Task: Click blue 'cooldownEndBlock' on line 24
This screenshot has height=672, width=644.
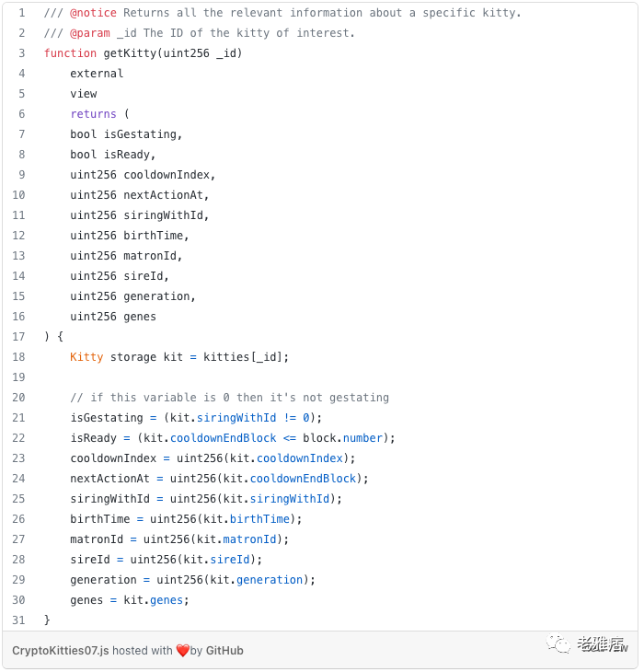Action: click(x=303, y=479)
